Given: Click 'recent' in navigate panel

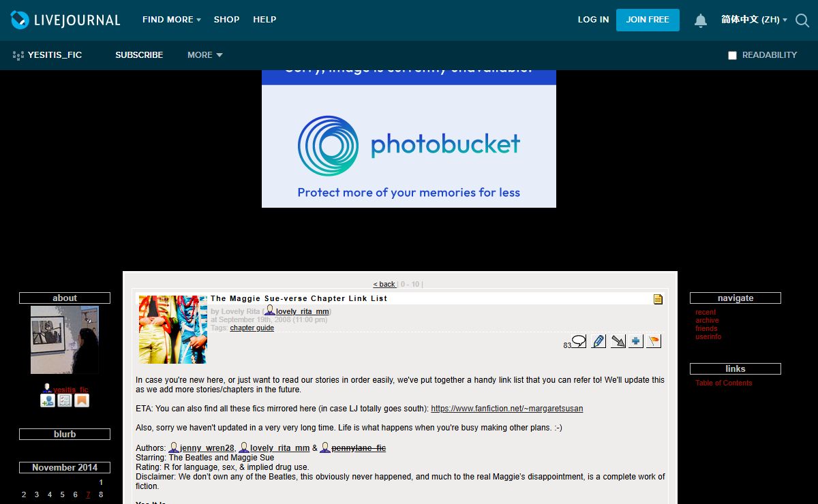Looking at the screenshot, I should (706, 312).
